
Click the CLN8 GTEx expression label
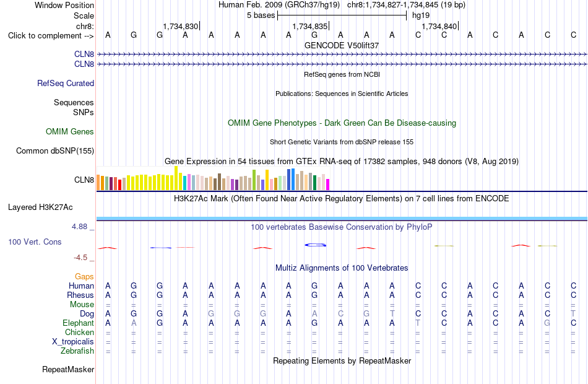(84, 180)
